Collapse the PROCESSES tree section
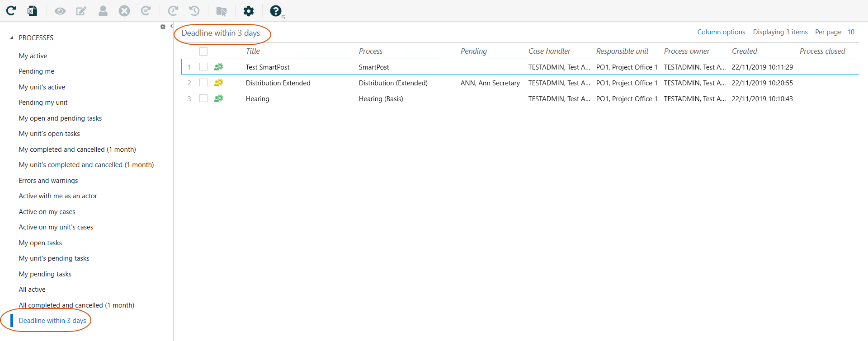 tap(12, 38)
